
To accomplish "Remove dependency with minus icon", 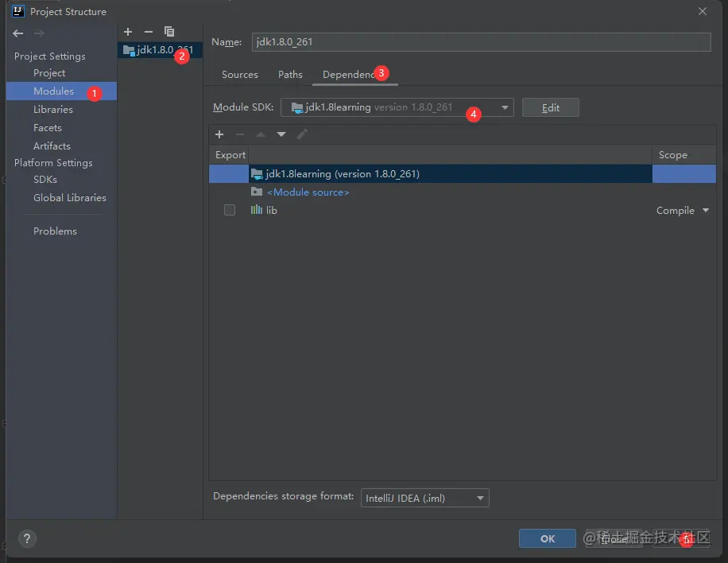I will [x=240, y=134].
